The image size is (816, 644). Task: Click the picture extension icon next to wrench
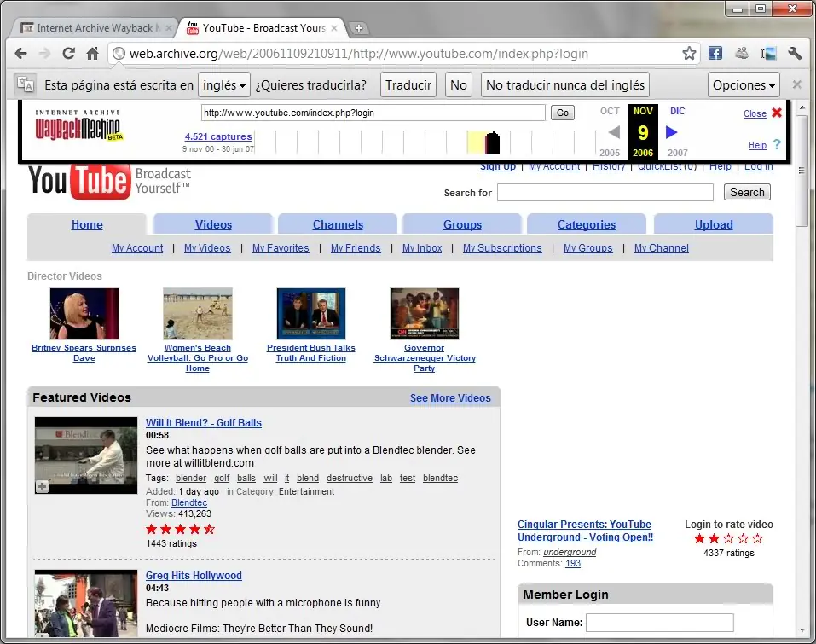[x=768, y=53]
